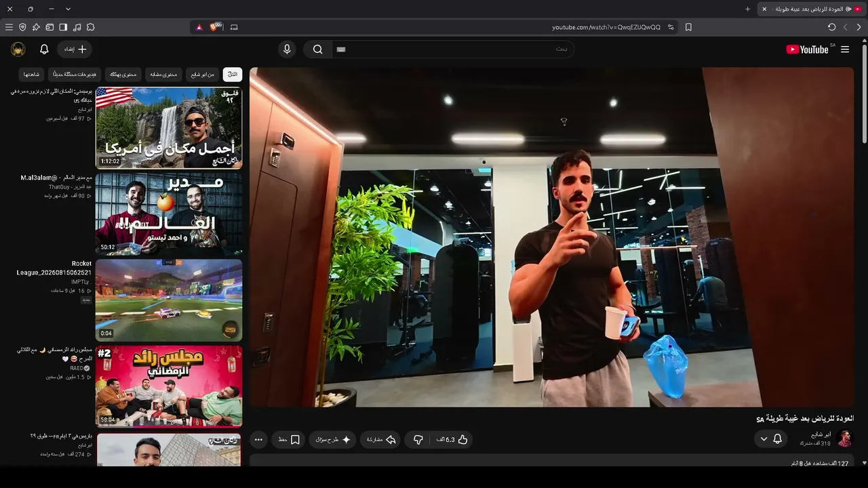This screenshot has width=868, height=488.
Task: Open the Rocket League video thumbnail
Action: point(169,300)
